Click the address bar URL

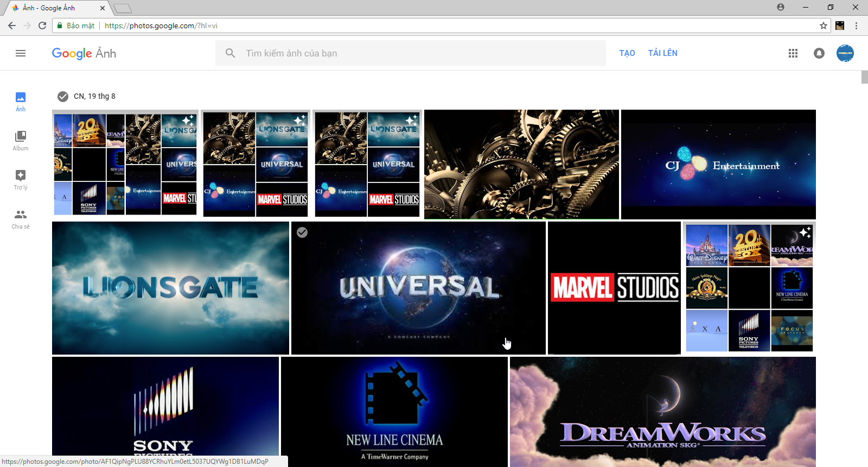(x=161, y=26)
